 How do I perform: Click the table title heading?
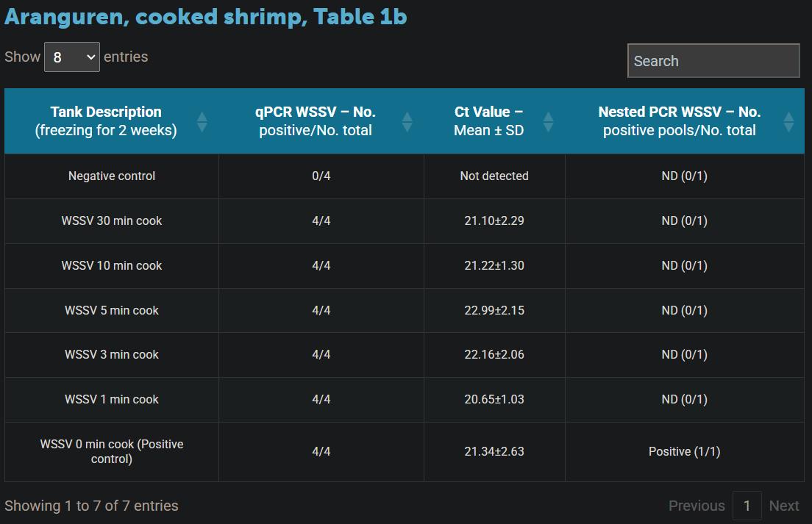pos(206,18)
